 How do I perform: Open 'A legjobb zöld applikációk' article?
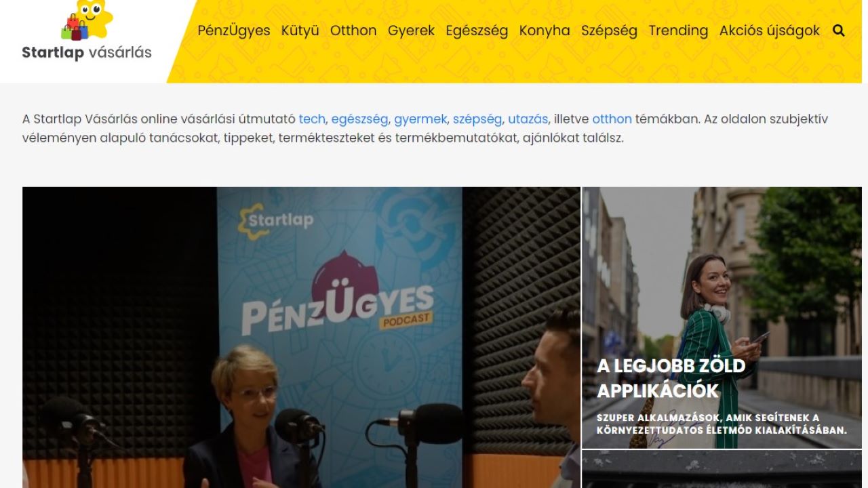coord(722,318)
